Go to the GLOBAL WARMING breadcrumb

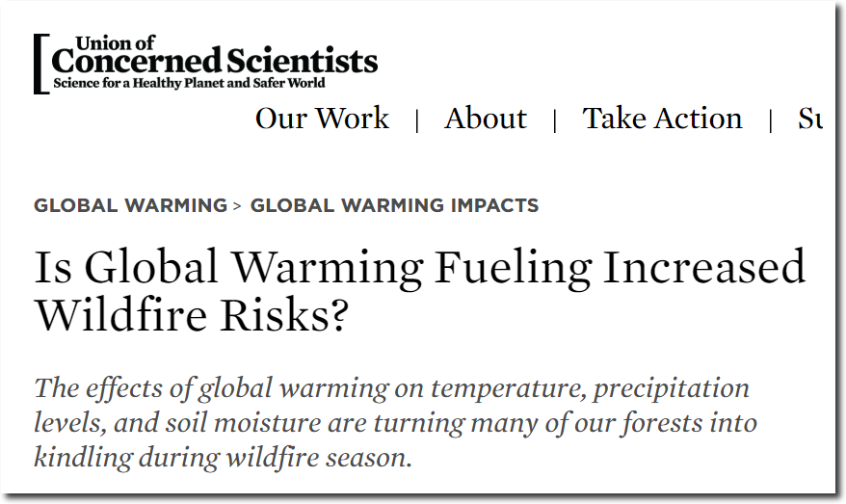tap(131, 205)
